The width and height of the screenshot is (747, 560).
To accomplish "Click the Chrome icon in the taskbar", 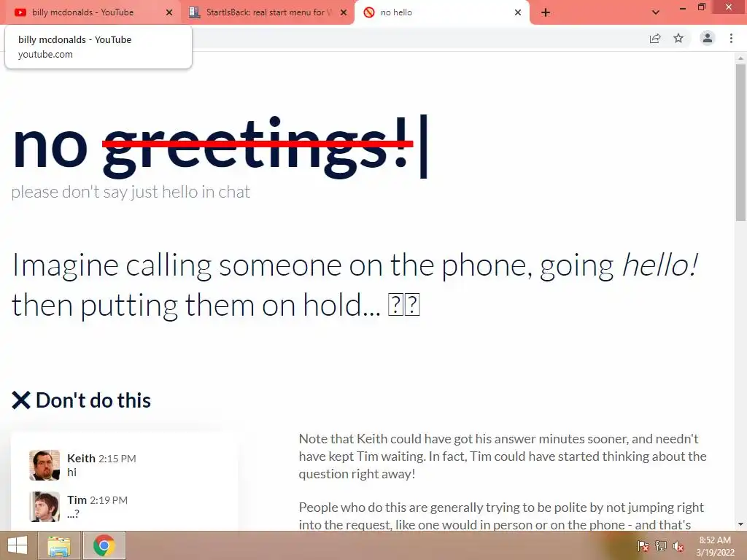I will pos(104,545).
